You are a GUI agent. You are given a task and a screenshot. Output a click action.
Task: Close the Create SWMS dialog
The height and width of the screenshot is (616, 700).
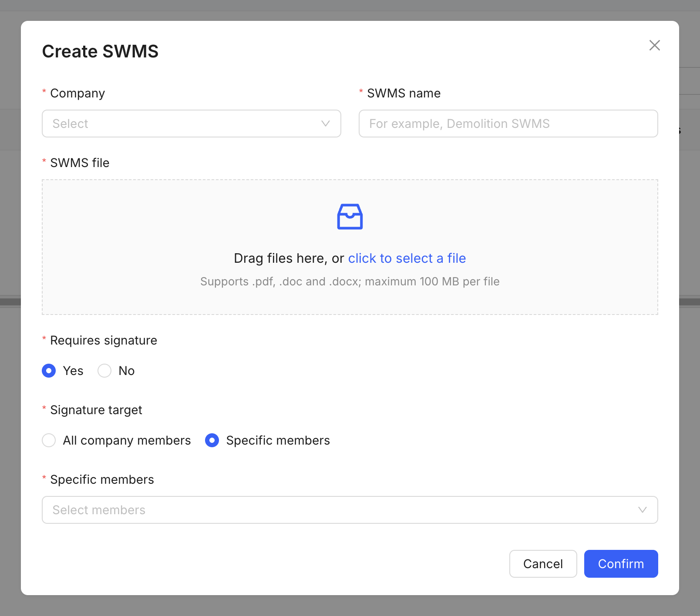coord(654,45)
